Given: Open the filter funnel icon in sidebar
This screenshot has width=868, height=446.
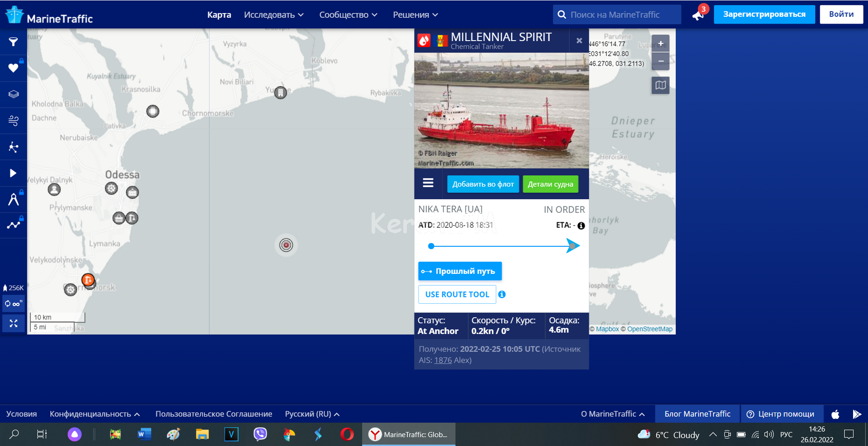Looking at the screenshot, I should [13, 42].
